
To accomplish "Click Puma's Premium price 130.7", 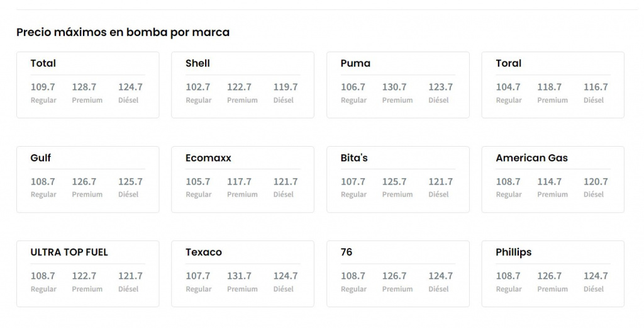I will click(x=394, y=88).
